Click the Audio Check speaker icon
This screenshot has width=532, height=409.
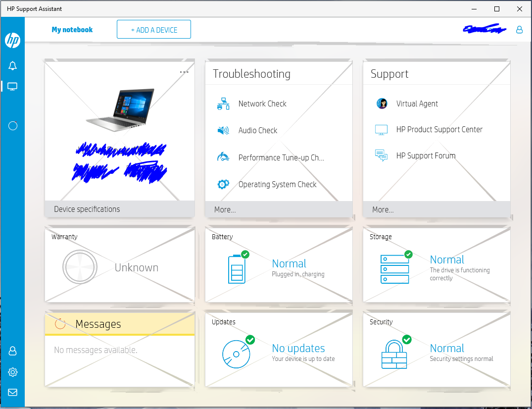[x=223, y=130]
